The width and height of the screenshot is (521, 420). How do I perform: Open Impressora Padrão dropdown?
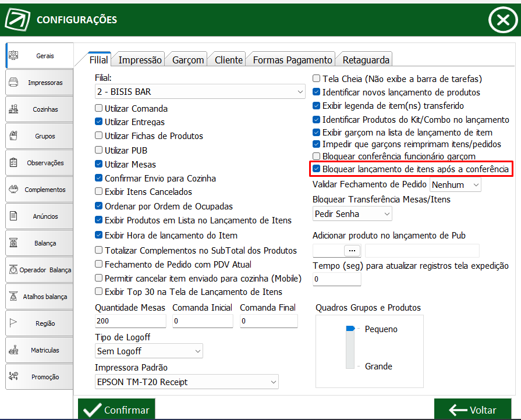coord(187,382)
